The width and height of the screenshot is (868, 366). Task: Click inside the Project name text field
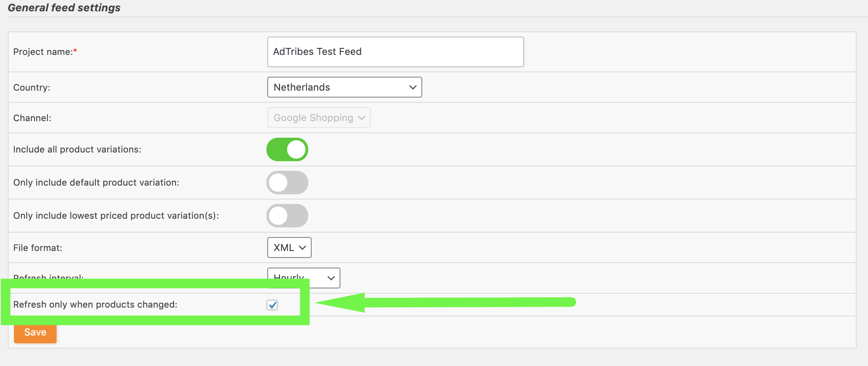point(395,51)
